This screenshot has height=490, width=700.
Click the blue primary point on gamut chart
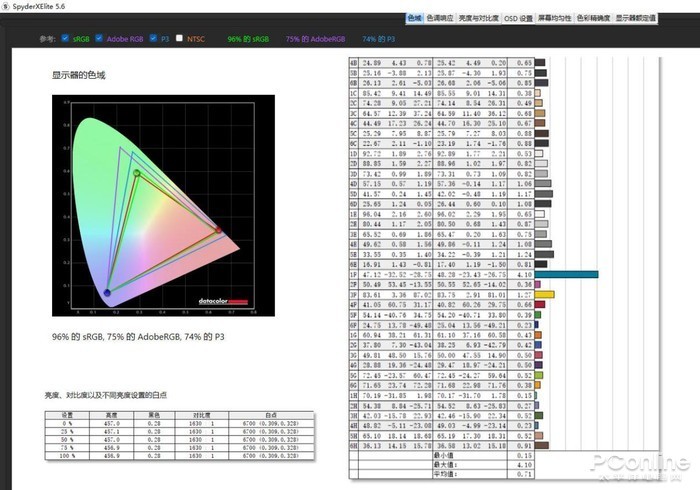(x=107, y=292)
